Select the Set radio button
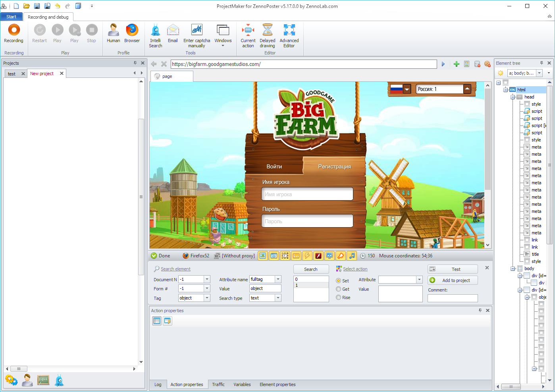555x392 pixels. (x=339, y=281)
